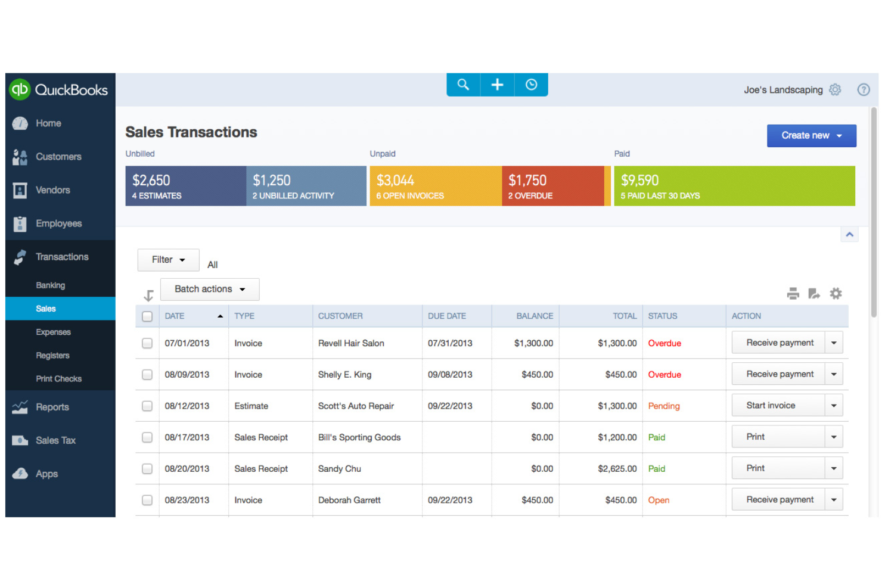Open table settings gear icon
Viewport: 882px width, 588px height.
tap(836, 294)
